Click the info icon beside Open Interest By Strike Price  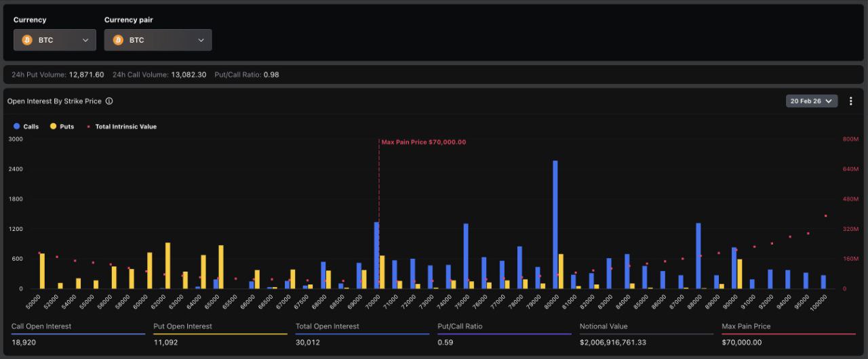(109, 101)
